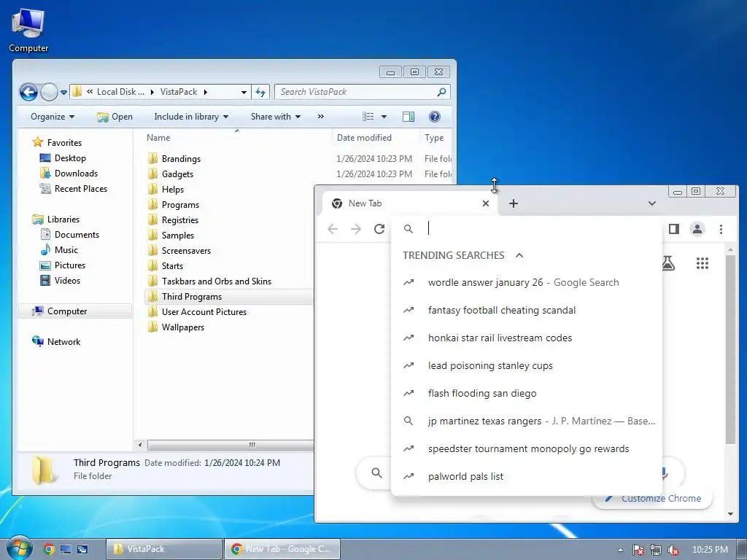Select Libraries in the navigation pane
The height and width of the screenshot is (560, 747).
coord(55,219)
